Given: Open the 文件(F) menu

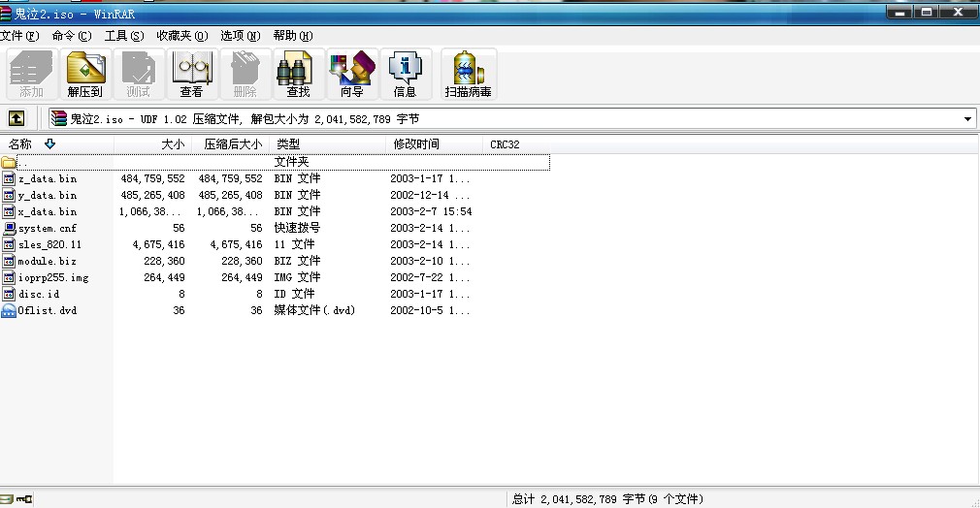Looking at the screenshot, I should pyautogui.click(x=19, y=36).
